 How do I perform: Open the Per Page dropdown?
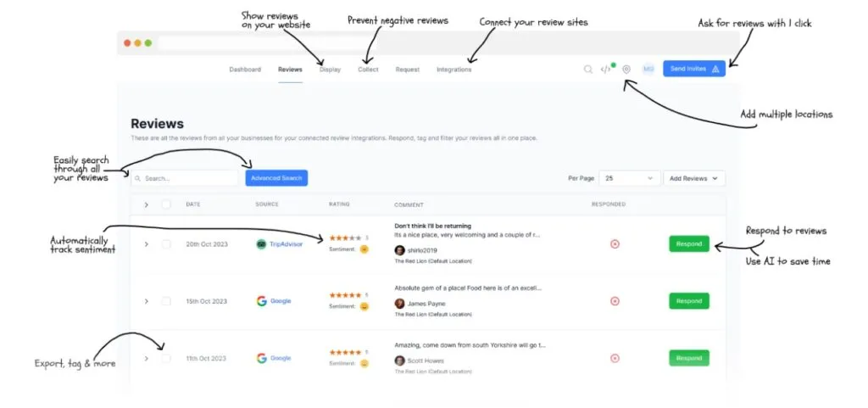(x=630, y=178)
